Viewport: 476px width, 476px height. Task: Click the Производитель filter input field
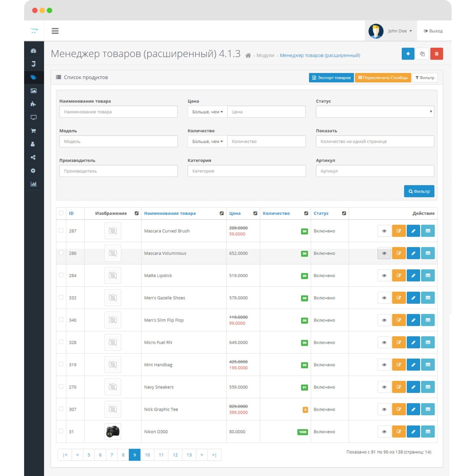pos(118,171)
